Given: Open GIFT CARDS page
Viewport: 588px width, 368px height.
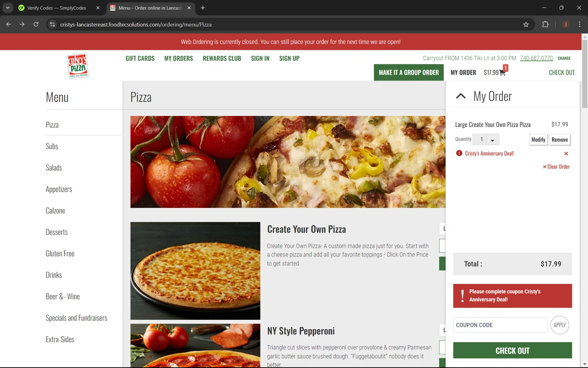Looking at the screenshot, I should (140, 58).
